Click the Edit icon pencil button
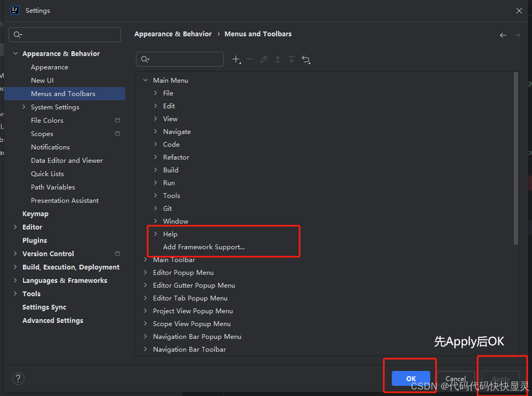The image size is (532, 396). 264,59
